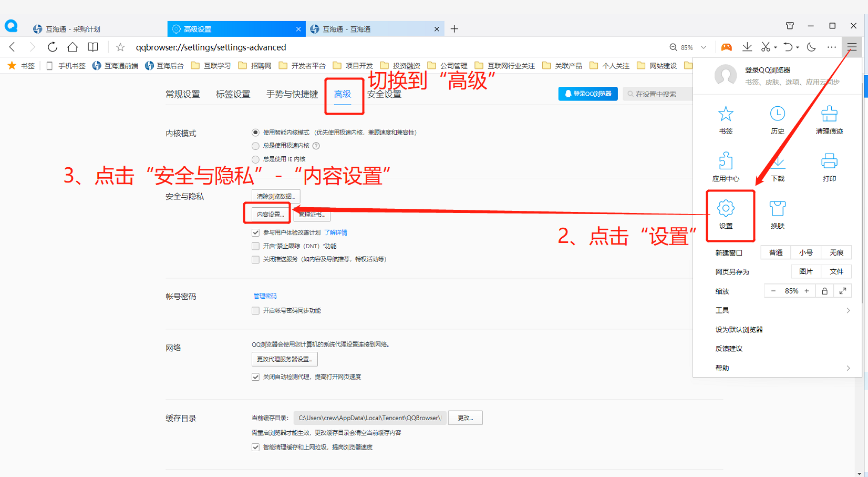This screenshot has height=477, width=868.
Task: Switch to 常规设置 tab
Action: click(183, 94)
